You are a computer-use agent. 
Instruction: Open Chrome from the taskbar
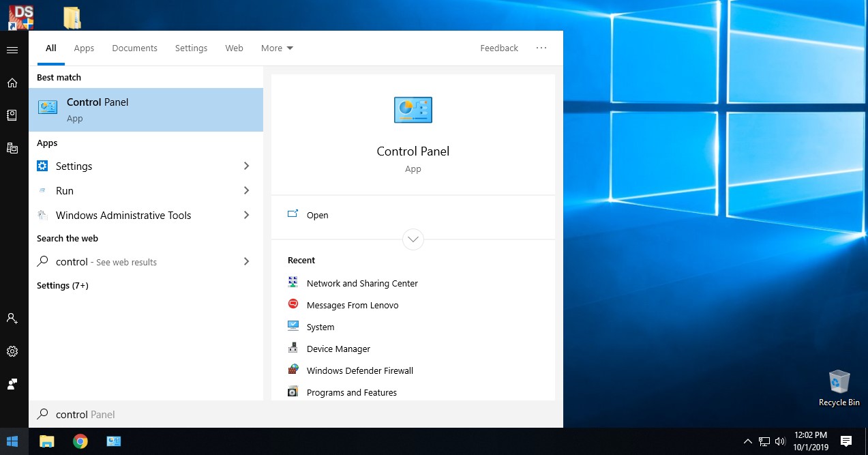pyautogui.click(x=80, y=441)
